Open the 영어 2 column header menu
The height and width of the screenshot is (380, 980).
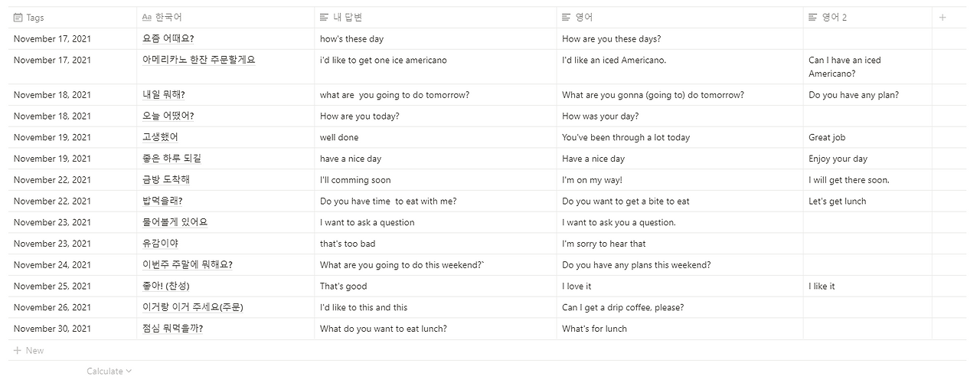tap(867, 18)
